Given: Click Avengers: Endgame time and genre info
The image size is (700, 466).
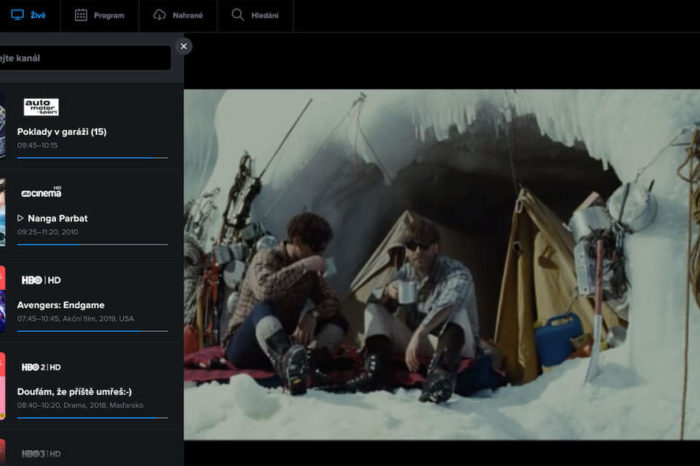Looking at the screenshot, I should [75, 318].
